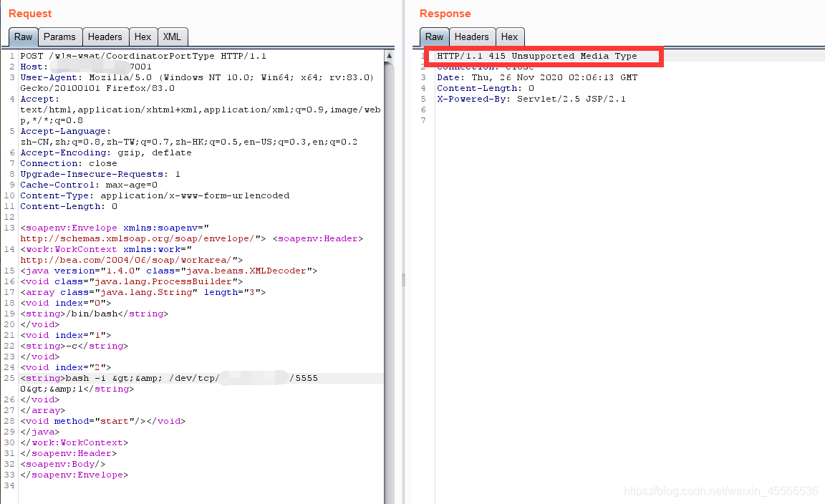Screen dimensions: 825x504
Task: Switch to the Request Headers tab
Action: click(105, 37)
